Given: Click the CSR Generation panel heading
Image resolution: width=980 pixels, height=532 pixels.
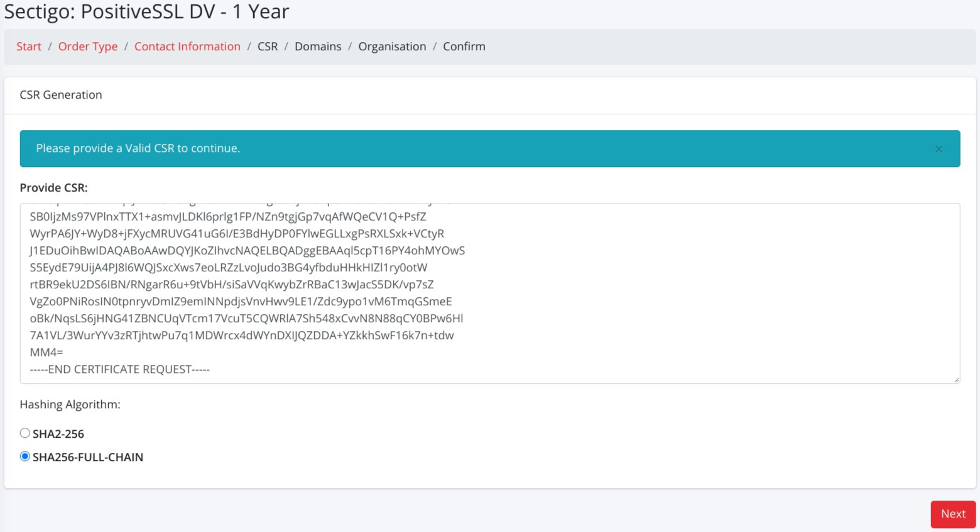Looking at the screenshot, I should click(x=61, y=95).
